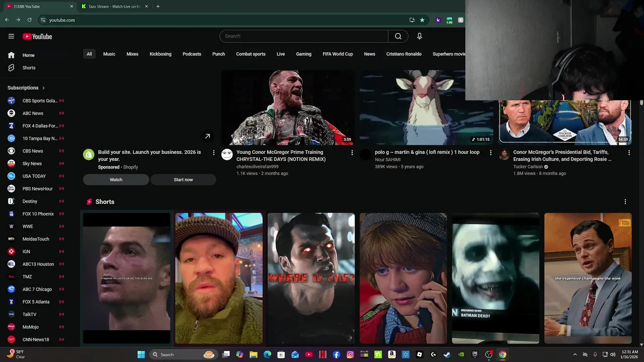The image size is (644, 362).
Task: Open File Explorer from taskbar
Action: 254,354
